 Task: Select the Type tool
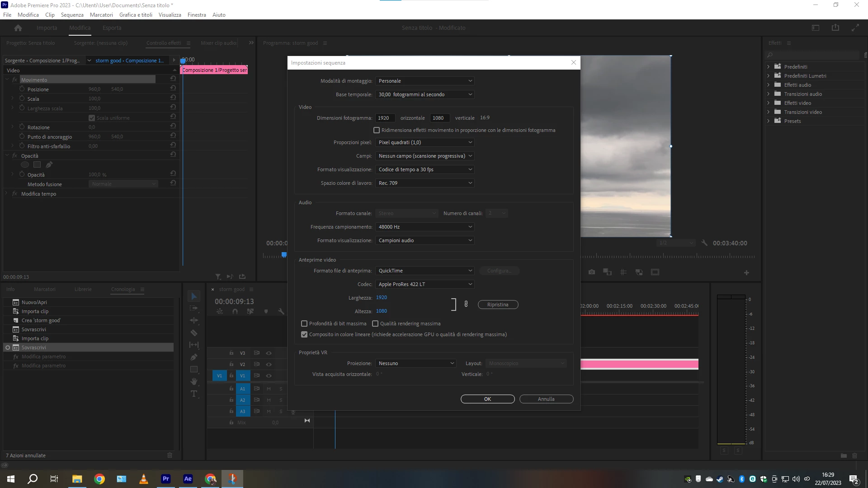coord(194,394)
